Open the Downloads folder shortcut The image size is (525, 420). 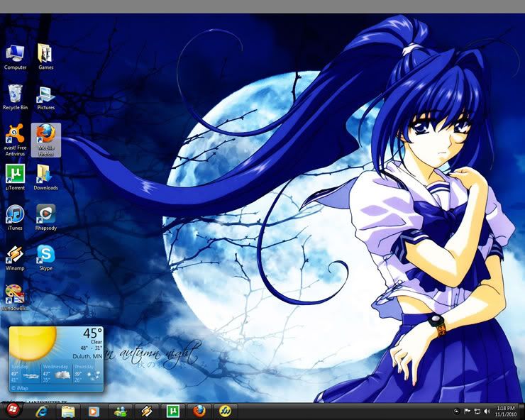[x=45, y=177]
